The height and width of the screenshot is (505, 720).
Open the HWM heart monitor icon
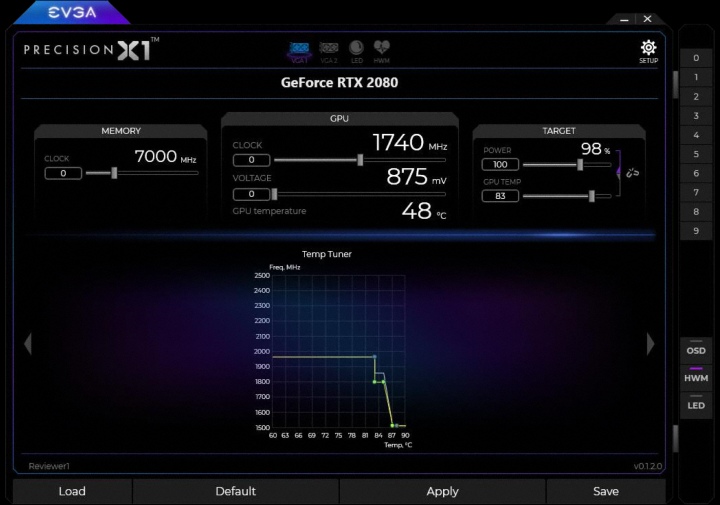point(382,51)
